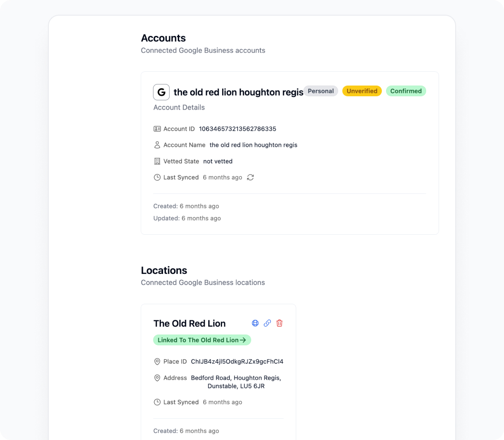The height and width of the screenshot is (440, 504).
Task: Click the Personal badge
Action: tap(321, 91)
